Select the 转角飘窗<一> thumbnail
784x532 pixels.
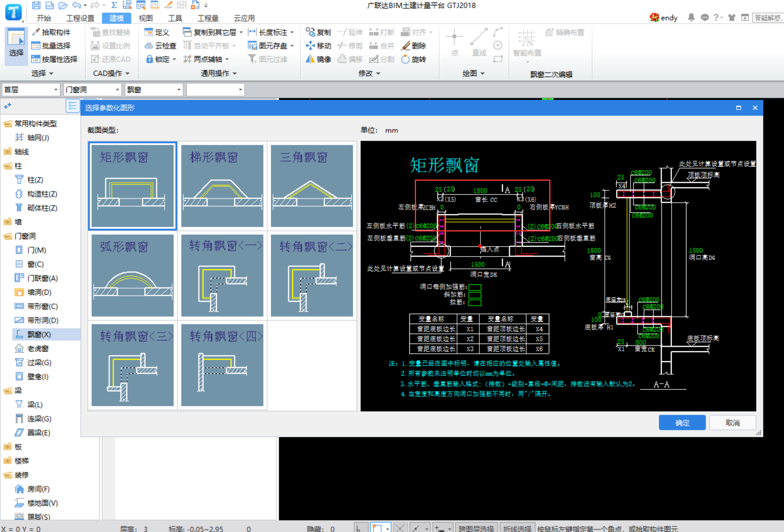click(222, 276)
